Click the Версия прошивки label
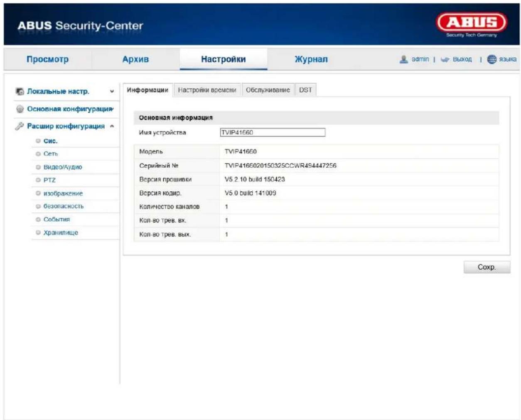Image resolution: width=521 pixels, height=420 pixels. tap(165, 179)
